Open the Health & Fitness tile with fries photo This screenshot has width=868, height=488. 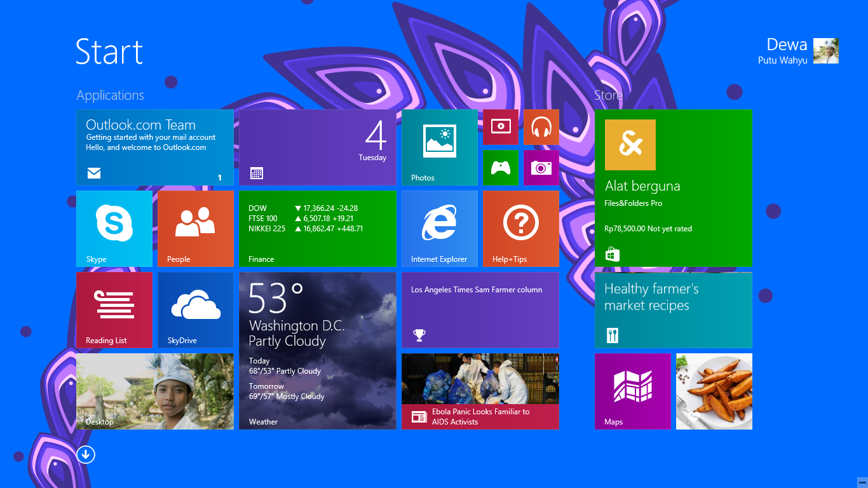click(714, 391)
